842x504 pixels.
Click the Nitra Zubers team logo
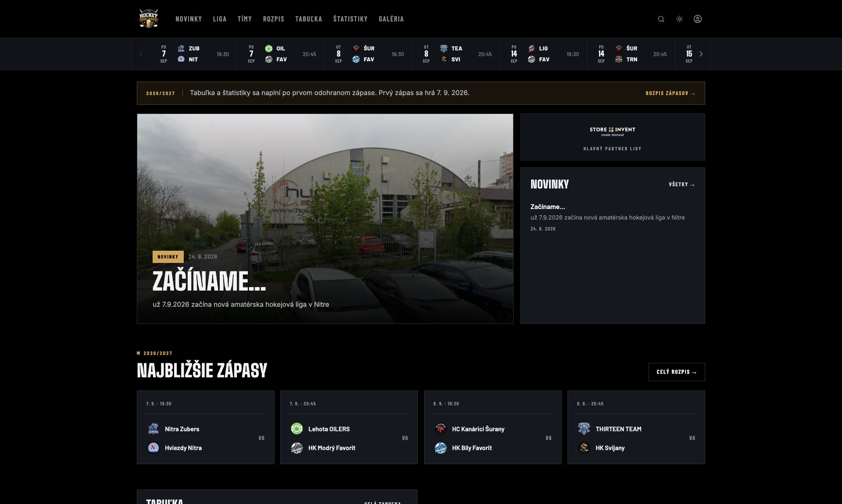(153, 429)
